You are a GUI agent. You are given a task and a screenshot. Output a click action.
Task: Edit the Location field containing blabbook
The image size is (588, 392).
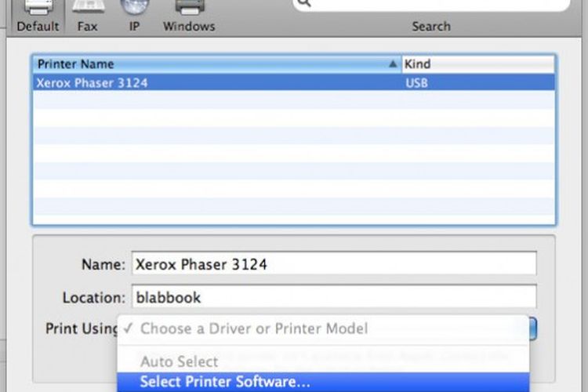tap(334, 297)
